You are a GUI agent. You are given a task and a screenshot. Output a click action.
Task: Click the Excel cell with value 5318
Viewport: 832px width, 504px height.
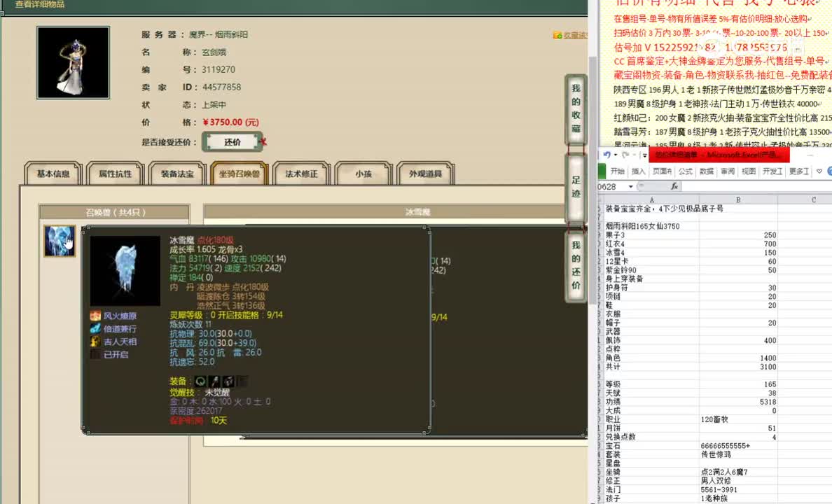[738, 402]
